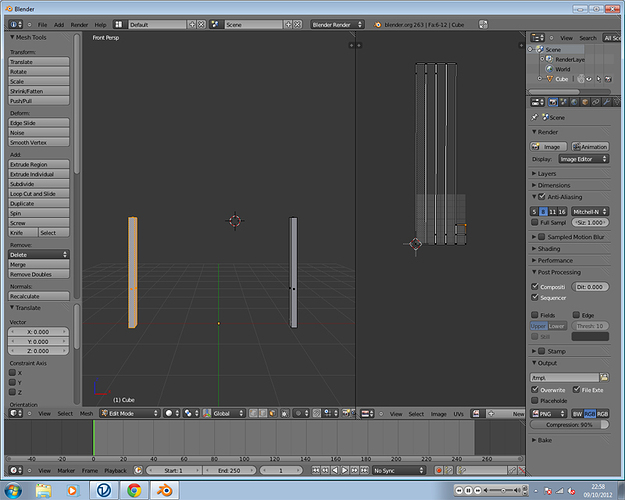Click the Loop Cut and Slide button
This screenshot has height=500, width=625.
[x=39, y=193]
